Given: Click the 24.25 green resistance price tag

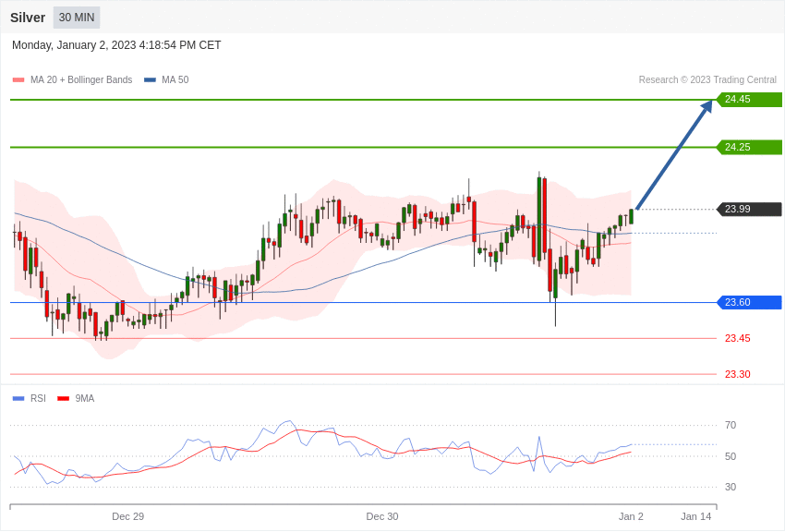Looking at the screenshot, I should [750, 147].
